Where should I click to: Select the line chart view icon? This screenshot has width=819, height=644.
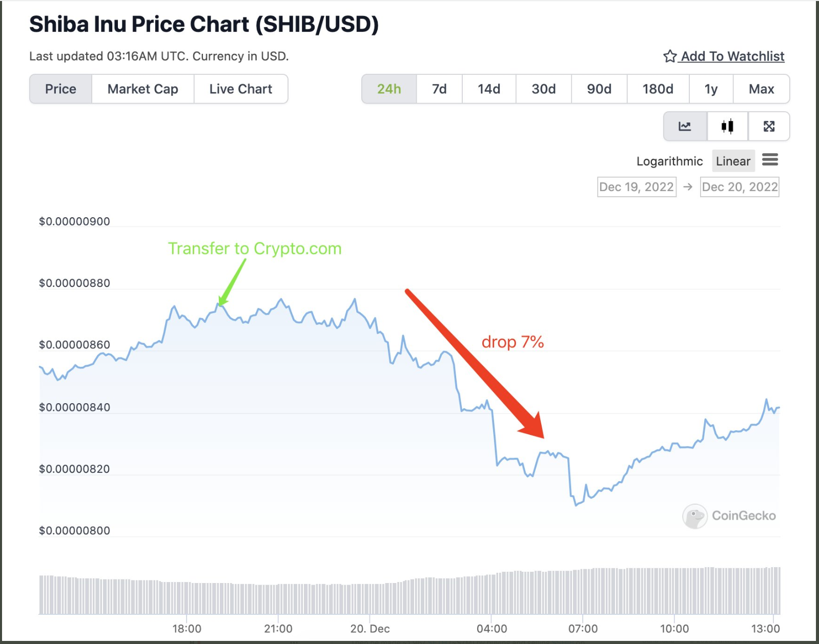coord(685,126)
